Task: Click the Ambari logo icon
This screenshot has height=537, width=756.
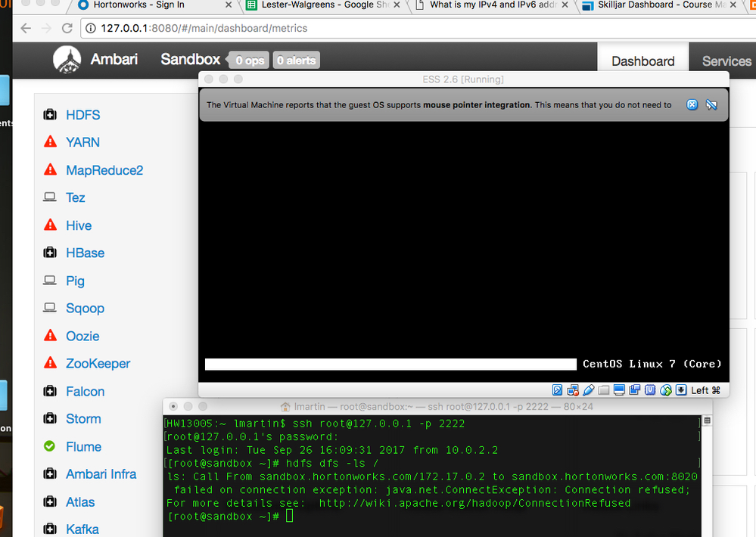Action: [67, 60]
